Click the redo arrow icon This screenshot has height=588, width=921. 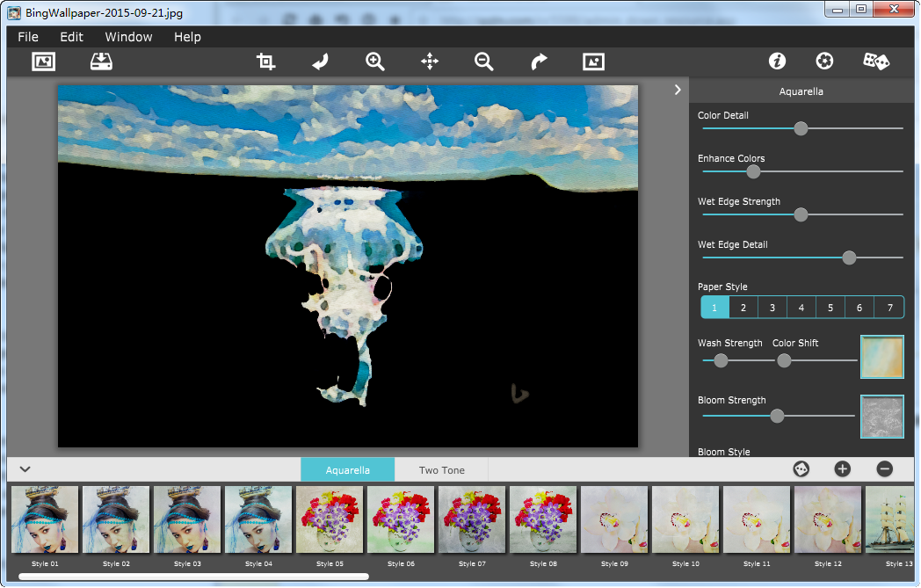(x=539, y=62)
